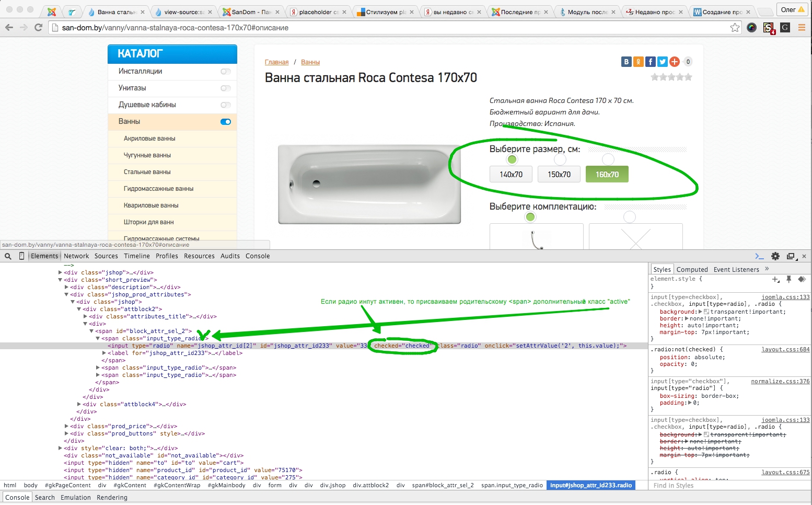Image resolution: width=812 pixels, height=505 pixels.
Task: Share the product on VKontakte
Action: click(626, 62)
